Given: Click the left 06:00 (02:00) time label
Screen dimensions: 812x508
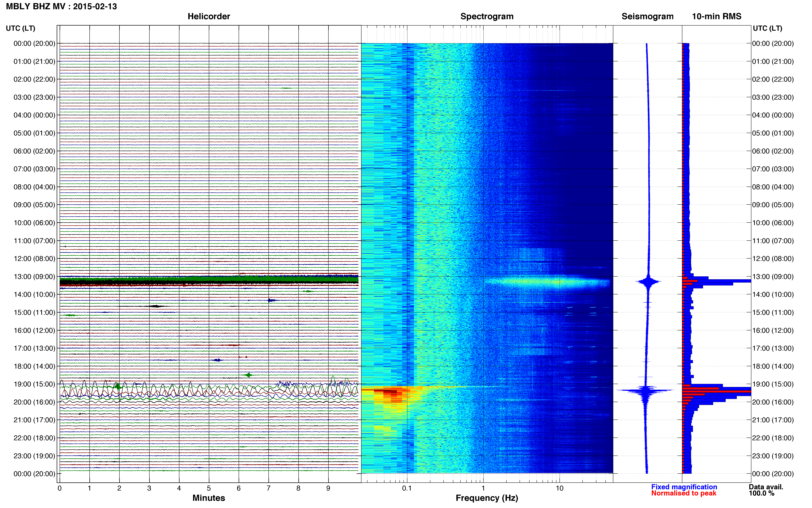Looking at the screenshot, I should [34, 151].
